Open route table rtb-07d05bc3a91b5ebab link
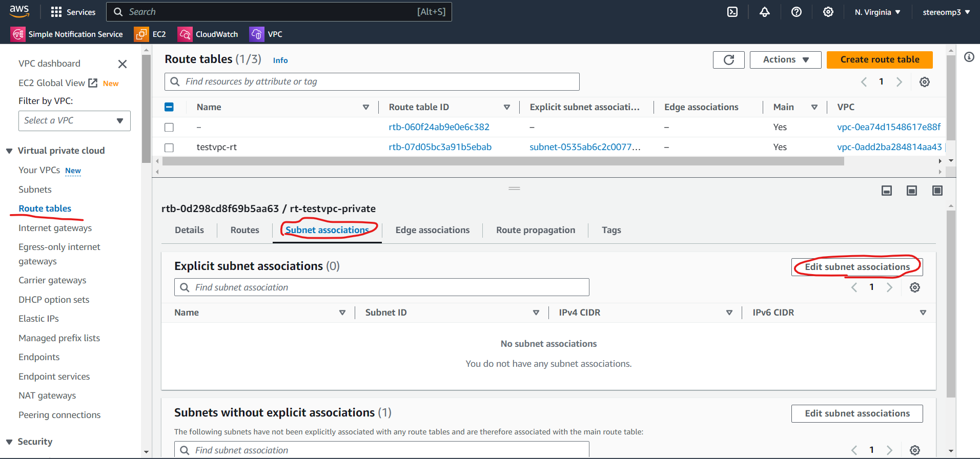 click(440, 147)
